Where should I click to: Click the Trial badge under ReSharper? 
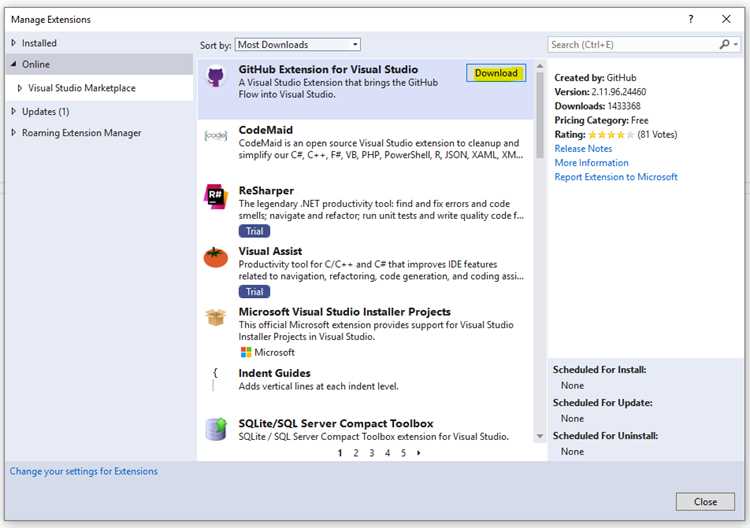254,231
